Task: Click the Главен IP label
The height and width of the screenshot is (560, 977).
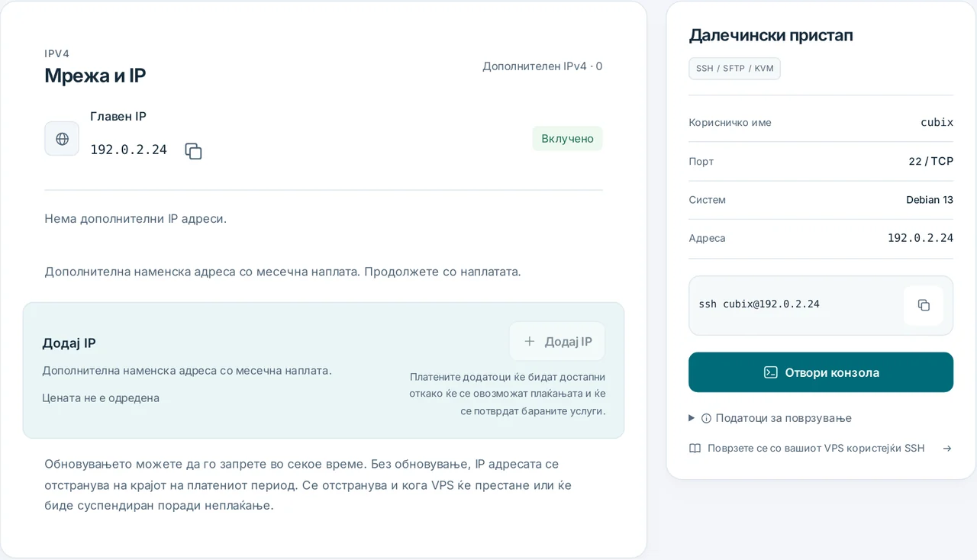Action: pyautogui.click(x=118, y=117)
